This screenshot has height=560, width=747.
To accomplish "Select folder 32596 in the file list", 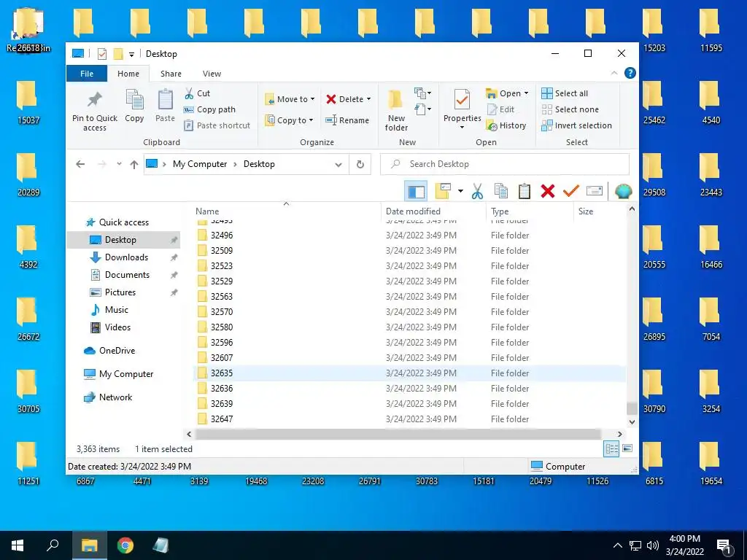I will click(410, 343).
